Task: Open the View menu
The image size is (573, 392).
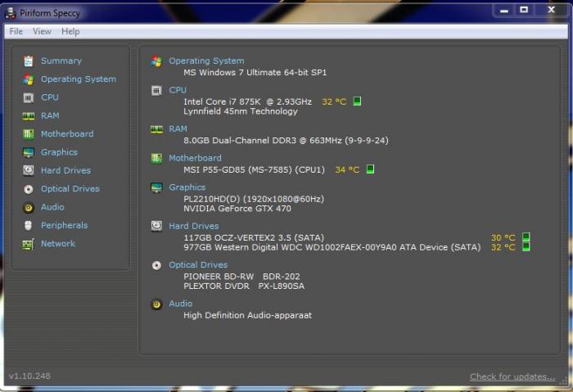Action: pos(42,31)
